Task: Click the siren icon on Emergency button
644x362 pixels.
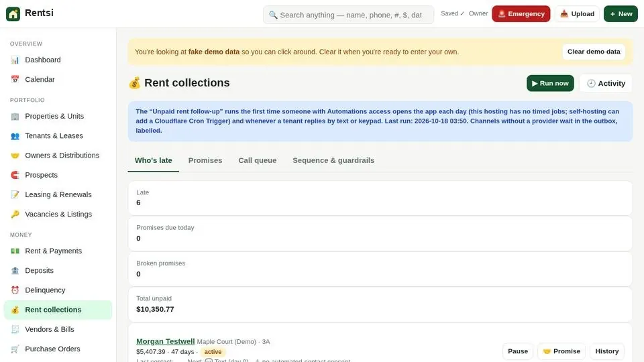Action: coord(502,14)
